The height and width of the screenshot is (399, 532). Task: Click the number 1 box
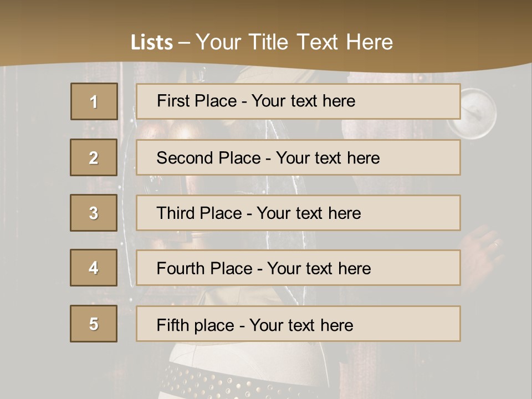[94, 101]
